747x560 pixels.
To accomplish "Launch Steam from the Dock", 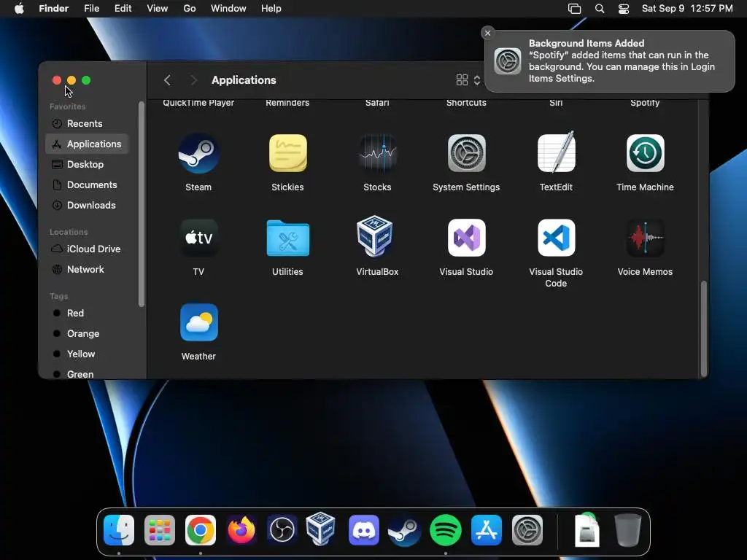I will click(404, 530).
